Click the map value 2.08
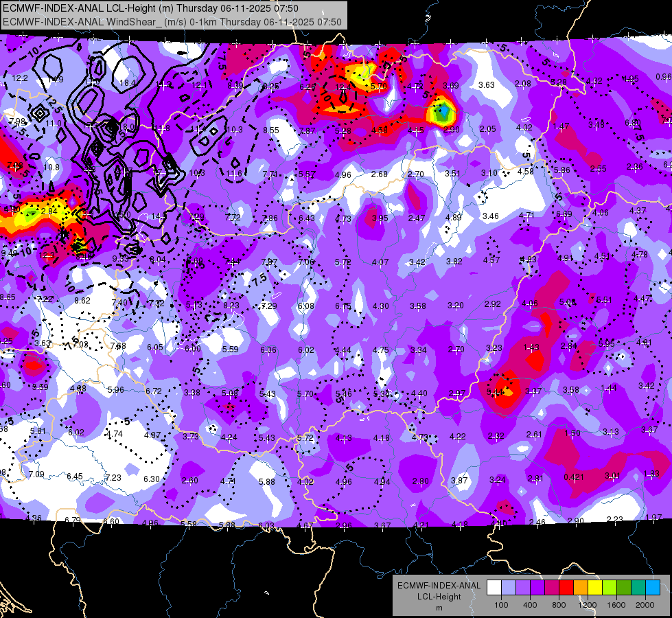This screenshot has width=672, height=618. 523,84
